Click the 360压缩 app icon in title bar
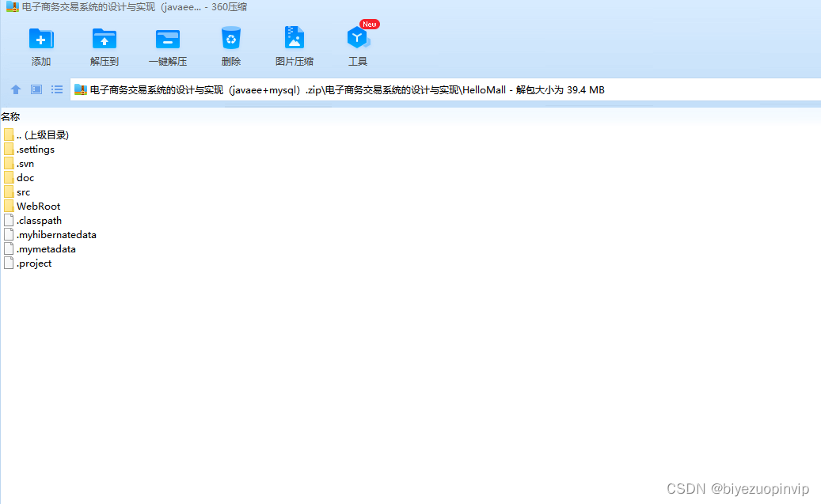Viewport: 821px width, 504px height. tap(13, 7)
